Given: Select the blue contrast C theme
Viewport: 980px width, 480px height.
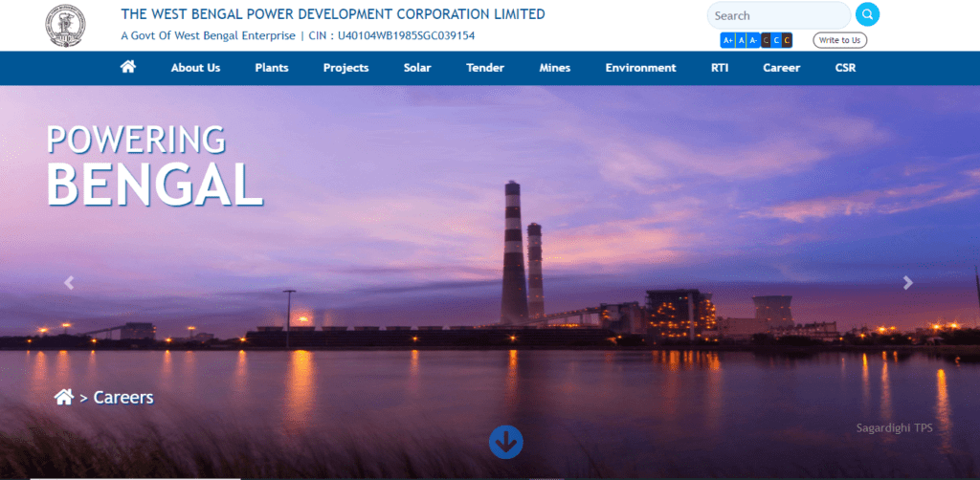Looking at the screenshot, I should coord(776,40).
